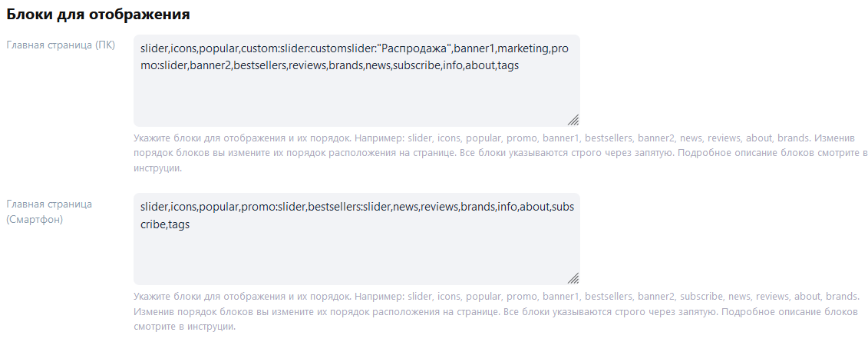The height and width of the screenshot is (342, 868).
Task: Place cursor on brands in Смартфон field
Action: coord(477,207)
